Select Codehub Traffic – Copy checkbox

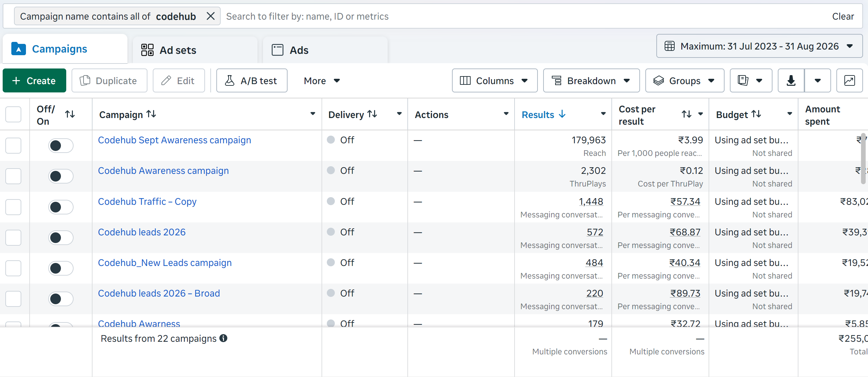click(13, 207)
